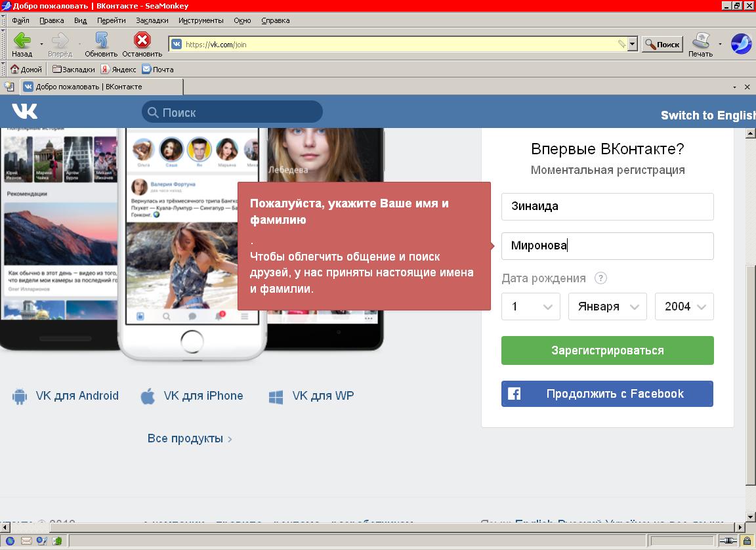756x550 pixels.
Task: Click horizontal scrollbar right arrow
Action: pyautogui.click(x=741, y=527)
